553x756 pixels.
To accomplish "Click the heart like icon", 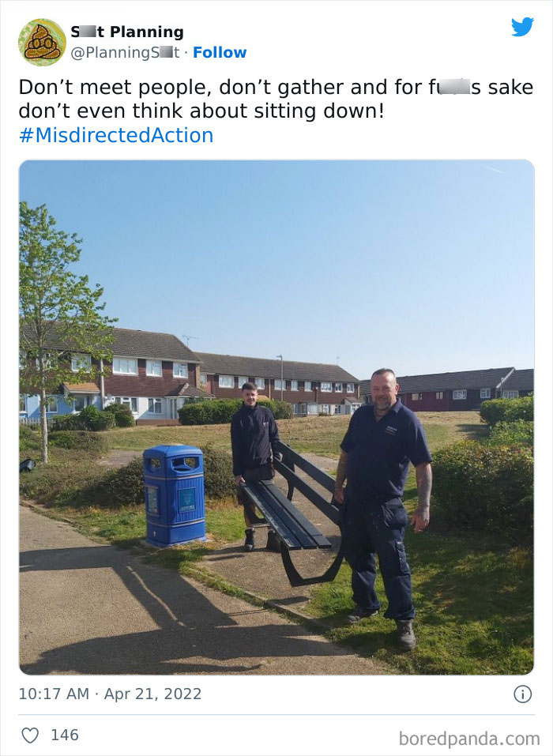I will pyautogui.click(x=30, y=735).
